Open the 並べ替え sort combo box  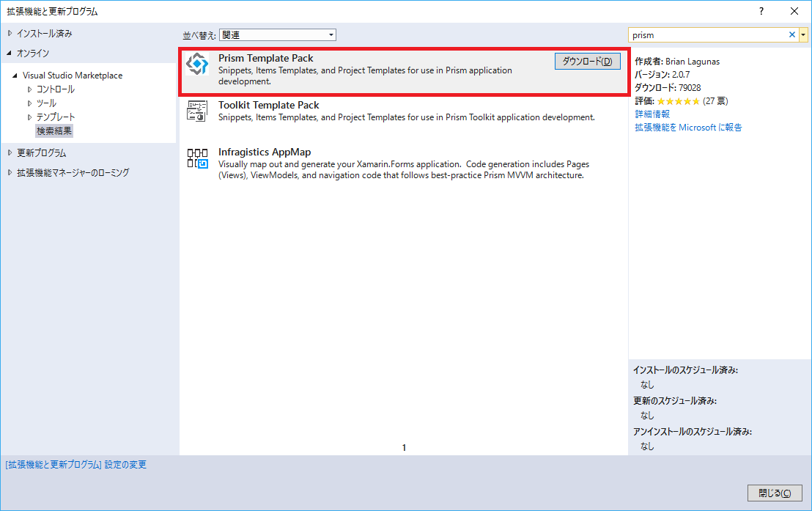click(x=278, y=34)
